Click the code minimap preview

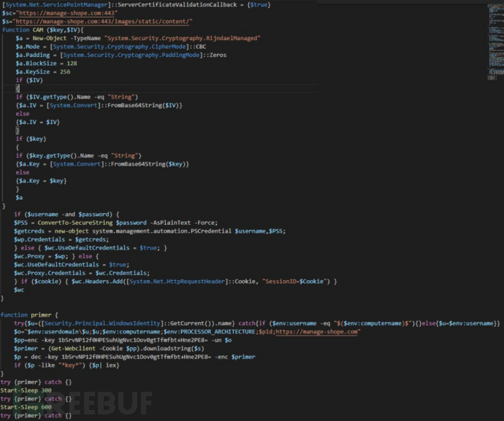(x=495, y=42)
